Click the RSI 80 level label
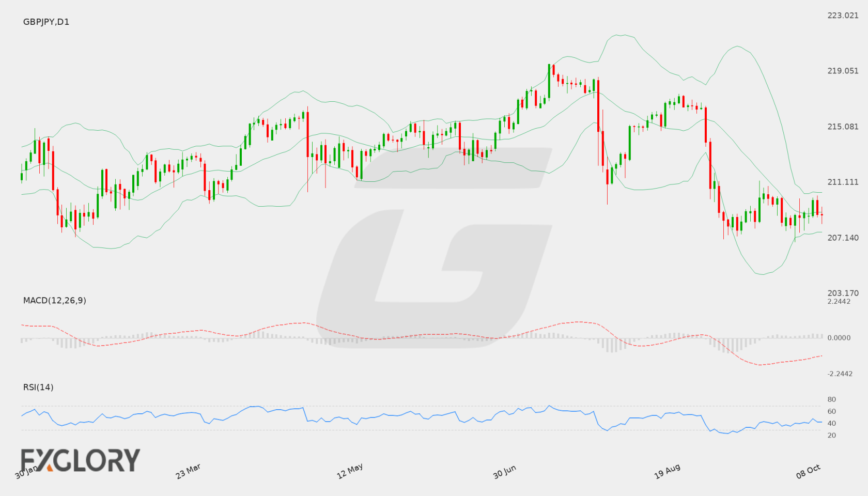868x496 pixels. (x=831, y=399)
